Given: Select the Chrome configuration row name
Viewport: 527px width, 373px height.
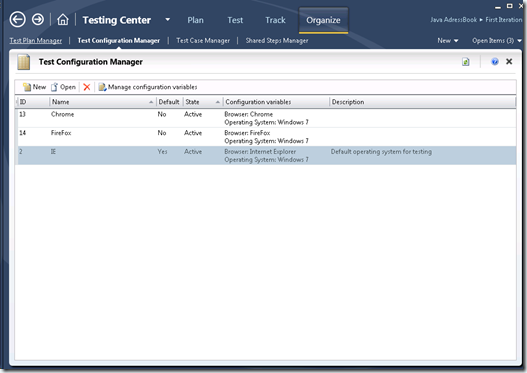Looking at the screenshot, I should pyautogui.click(x=63, y=114).
